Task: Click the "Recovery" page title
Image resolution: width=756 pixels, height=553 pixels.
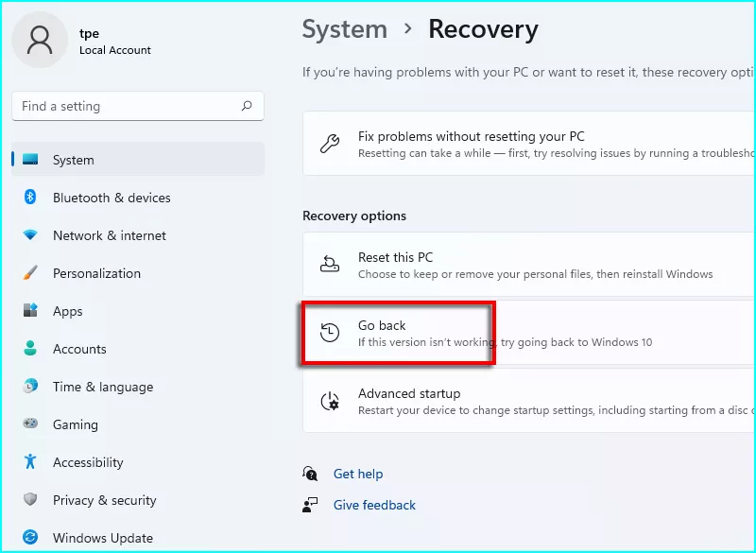Action: click(483, 29)
